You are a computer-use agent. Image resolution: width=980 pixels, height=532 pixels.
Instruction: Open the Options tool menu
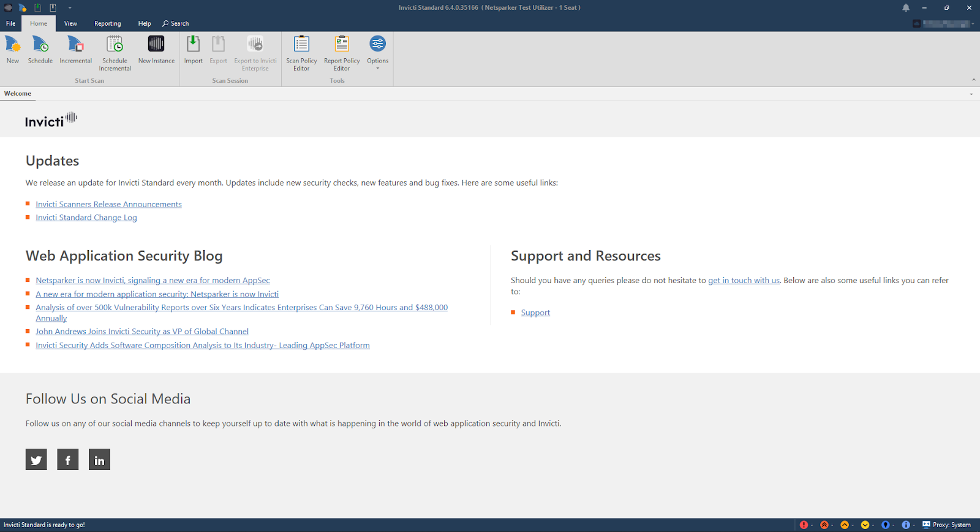pyautogui.click(x=377, y=52)
